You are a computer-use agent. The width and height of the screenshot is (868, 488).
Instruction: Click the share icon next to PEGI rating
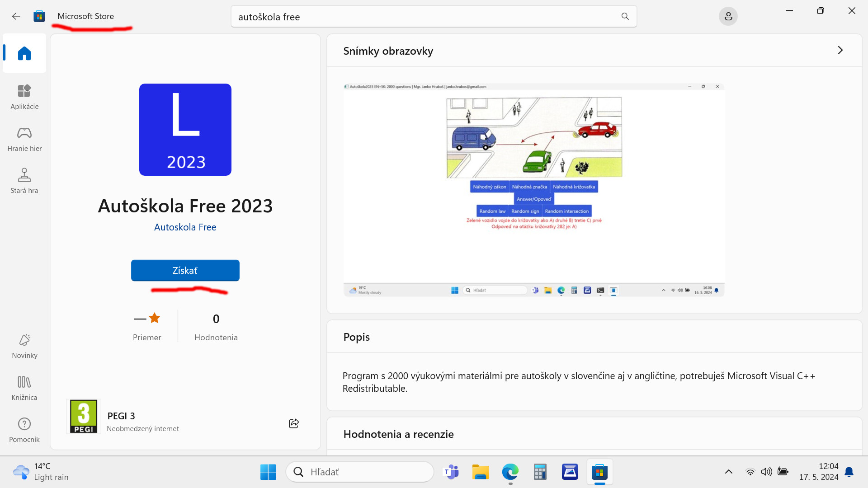click(x=294, y=423)
